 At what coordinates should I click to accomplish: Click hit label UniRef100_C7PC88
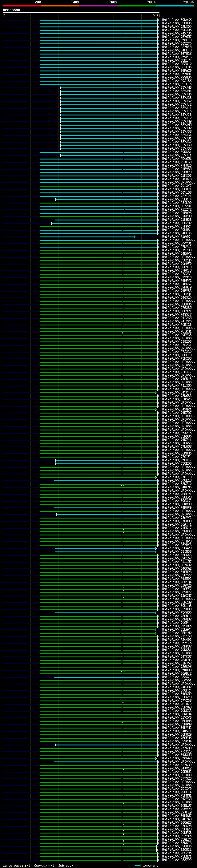177,216
